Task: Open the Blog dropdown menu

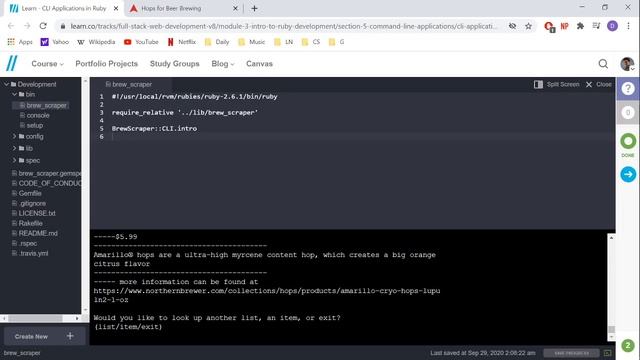Action: 223,64
